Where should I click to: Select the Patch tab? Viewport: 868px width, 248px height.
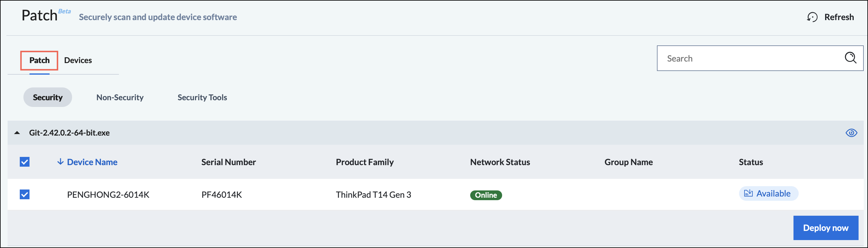[x=40, y=60]
